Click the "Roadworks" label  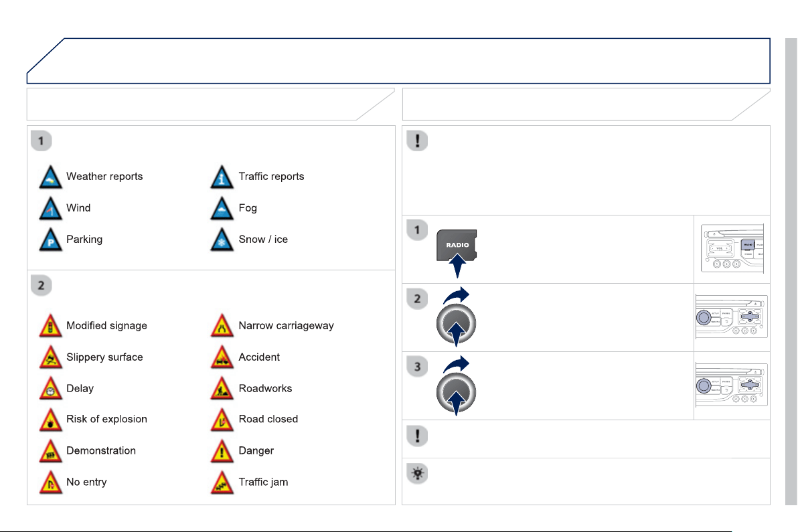tap(265, 389)
